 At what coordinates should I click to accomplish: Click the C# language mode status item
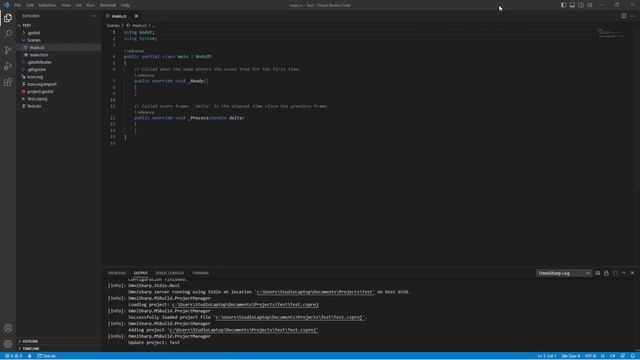point(613,356)
